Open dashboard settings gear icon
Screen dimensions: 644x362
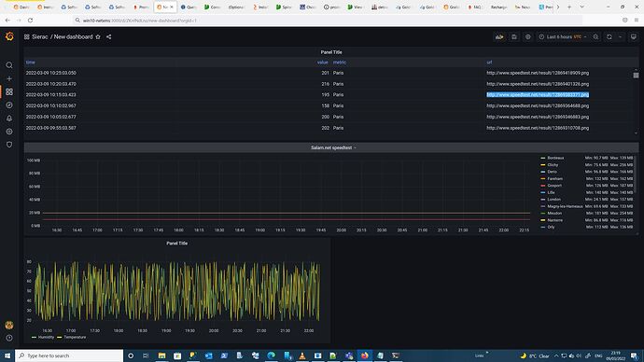(527, 37)
